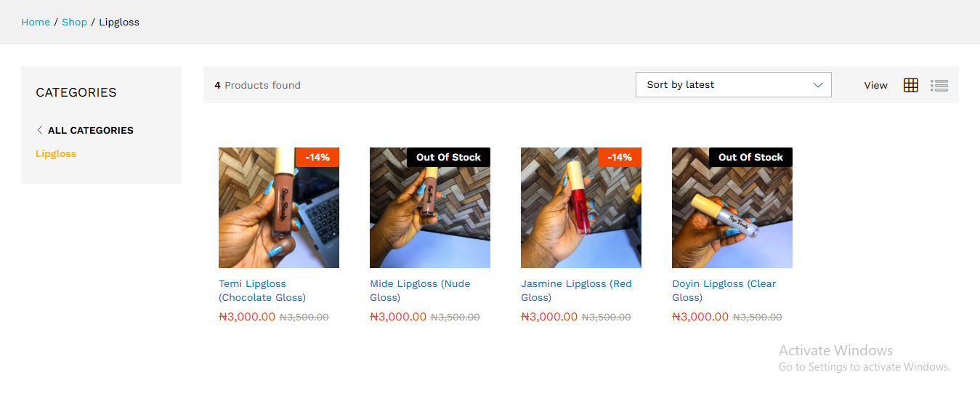Click the back chevron beside All Categories
980x396 pixels.
(x=39, y=130)
